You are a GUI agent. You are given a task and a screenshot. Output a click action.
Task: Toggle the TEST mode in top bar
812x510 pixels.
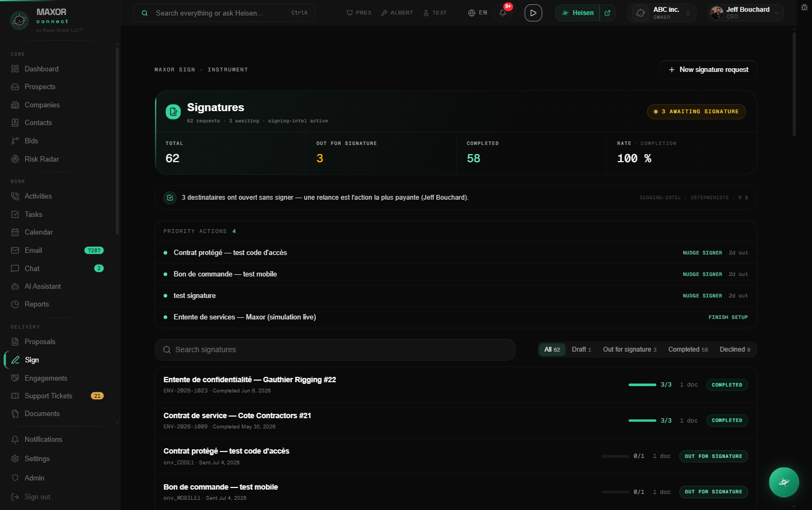(x=435, y=13)
